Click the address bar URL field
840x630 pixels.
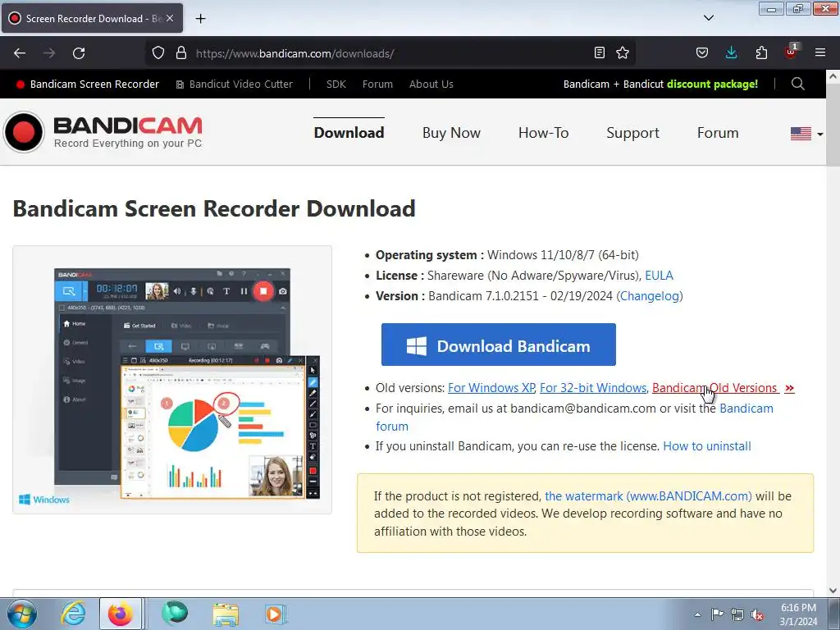391,53
